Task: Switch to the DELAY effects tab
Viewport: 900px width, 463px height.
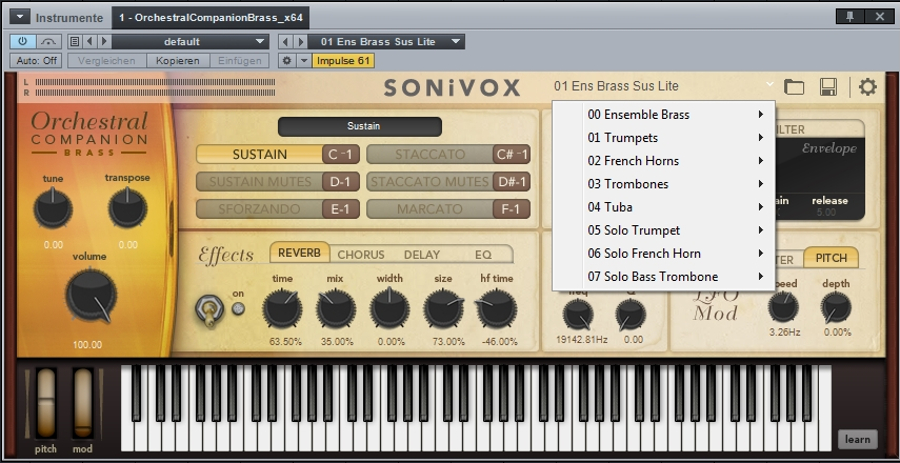Action: point(422,254)
